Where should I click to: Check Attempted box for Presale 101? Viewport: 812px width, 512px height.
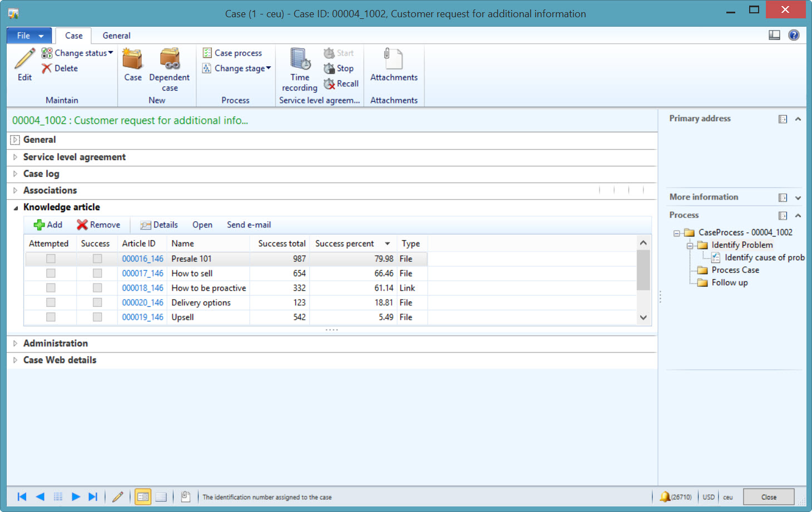pos(51,259)
